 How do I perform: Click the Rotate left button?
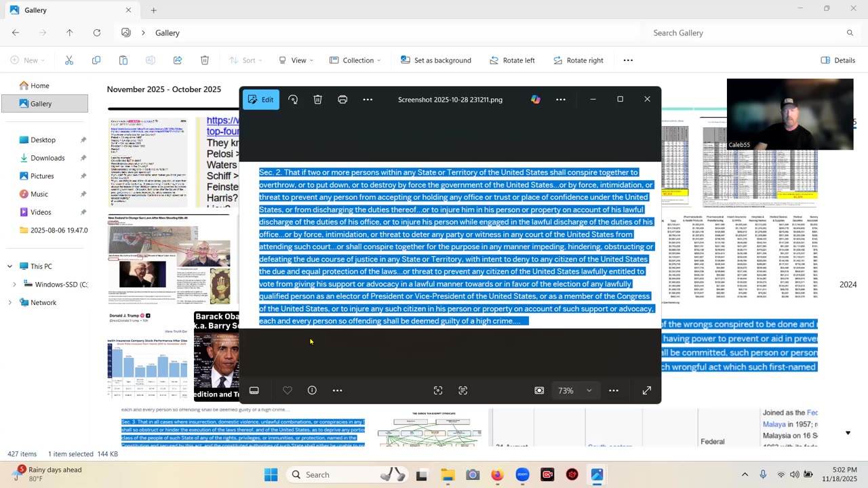coord(513,60)
